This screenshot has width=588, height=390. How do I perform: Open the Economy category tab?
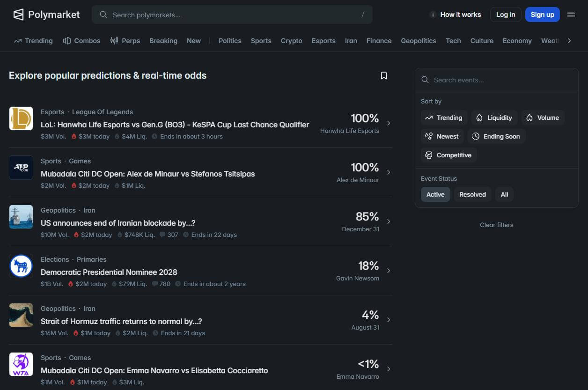(x=517, y=41)
